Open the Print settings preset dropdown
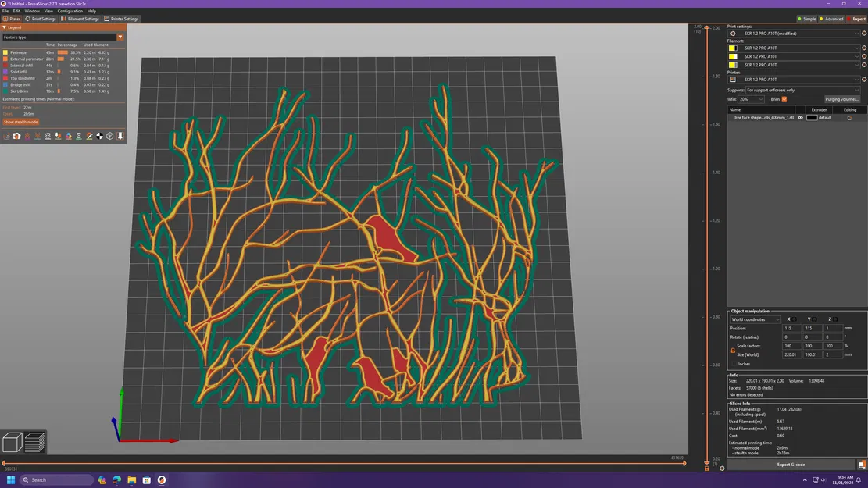The width and height of the screenshot is (868, 488). click(794, 34)
